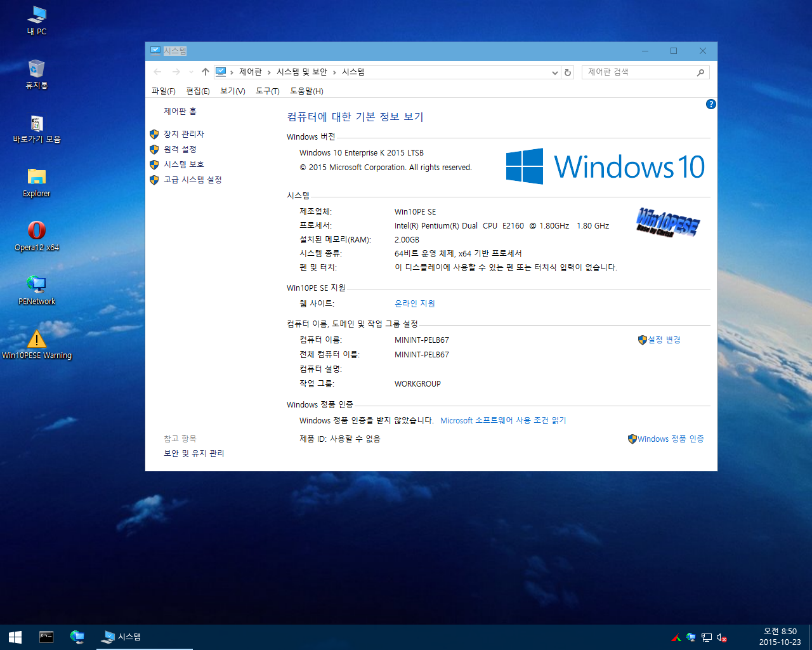
Task: Open 보안 및 유지 관리 link
Action: 194,453
